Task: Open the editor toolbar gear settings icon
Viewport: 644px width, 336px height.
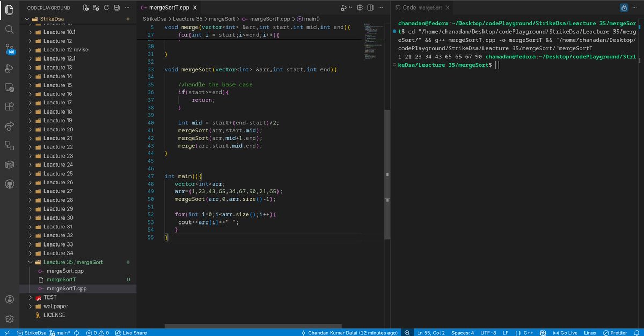Action: [361, 8]
